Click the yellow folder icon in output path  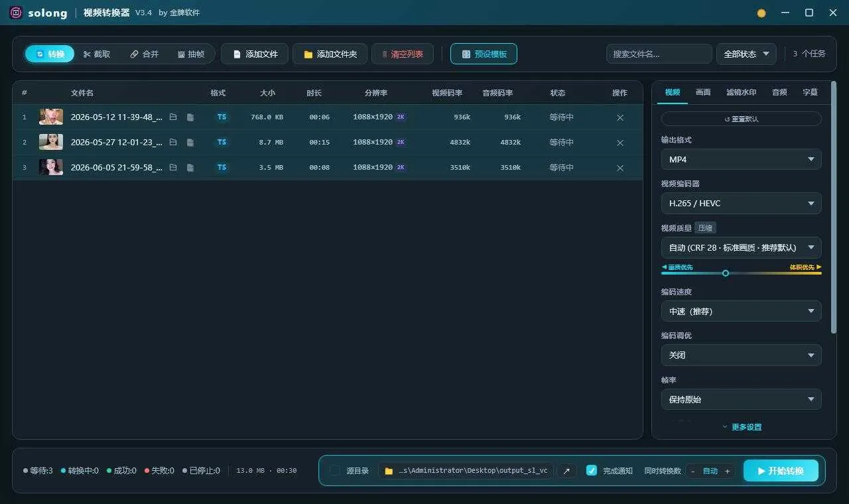pyautogui.click(x=389, y=471)
